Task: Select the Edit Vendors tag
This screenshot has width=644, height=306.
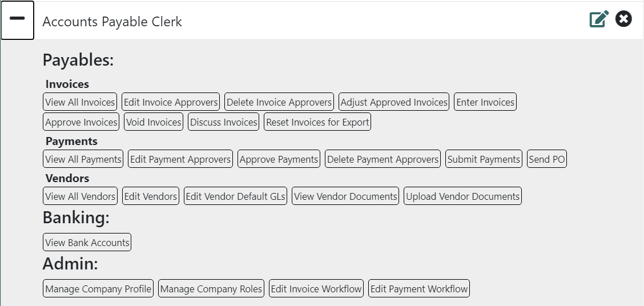Action: click(x=151, y=196)
